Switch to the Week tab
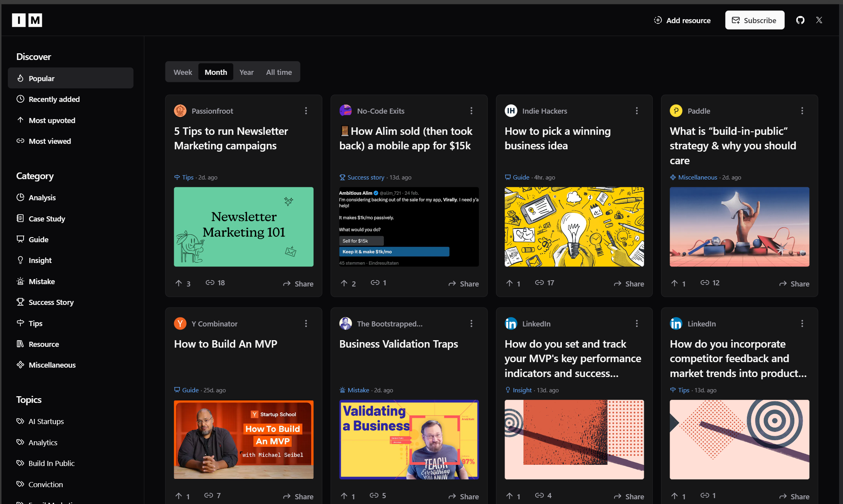The image size is (843, 504). 183,72
